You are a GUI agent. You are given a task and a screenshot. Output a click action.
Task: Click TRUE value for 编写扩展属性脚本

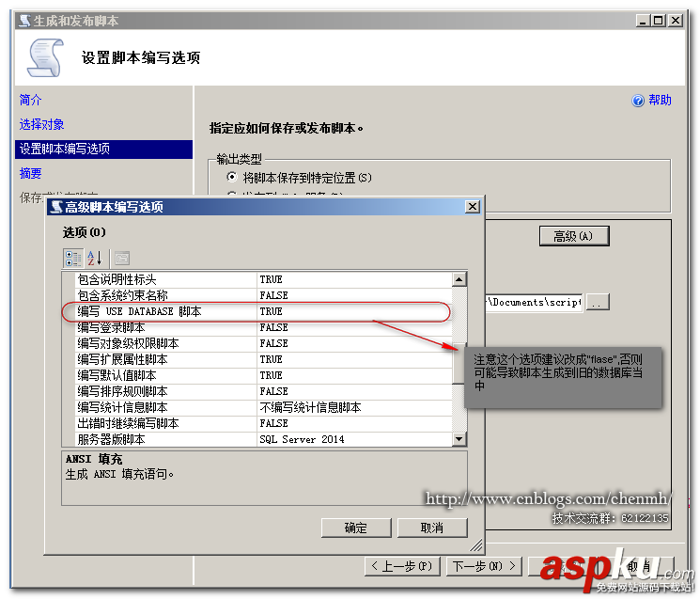coord(354,359)
